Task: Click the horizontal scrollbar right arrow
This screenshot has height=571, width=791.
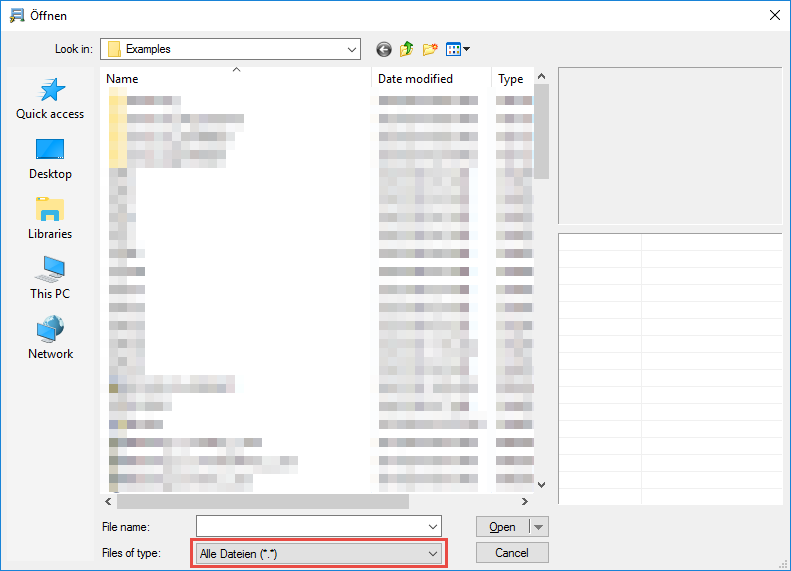Action: (525, 501)
